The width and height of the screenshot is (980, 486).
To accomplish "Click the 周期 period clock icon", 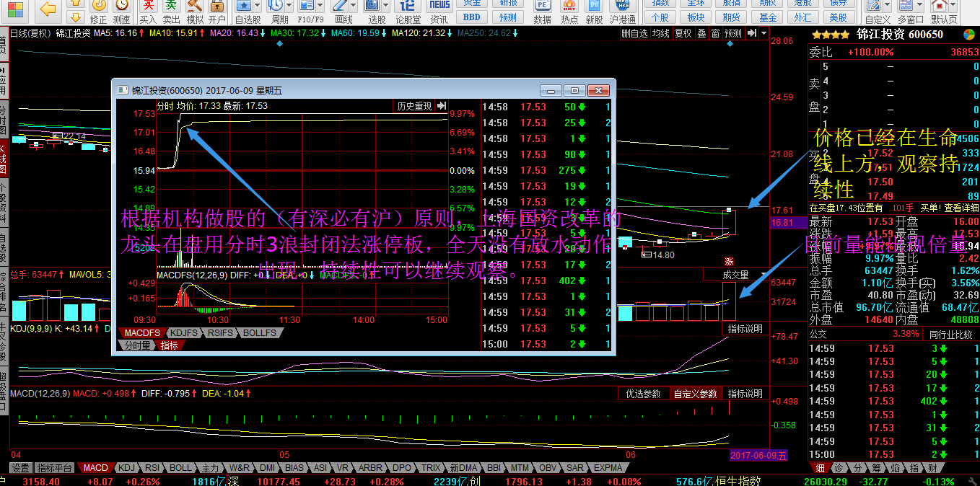I will 276,6.
